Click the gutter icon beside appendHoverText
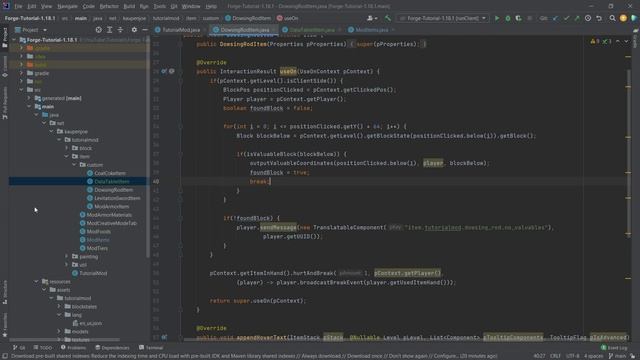The width and height of the screenshot is (640, 360). [x=164, y=337]
